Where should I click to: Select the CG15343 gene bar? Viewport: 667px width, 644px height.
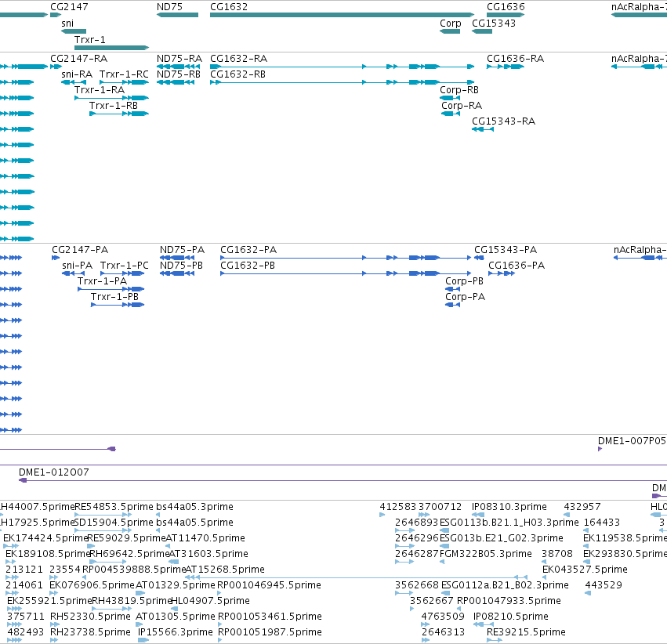pos(482,31)
